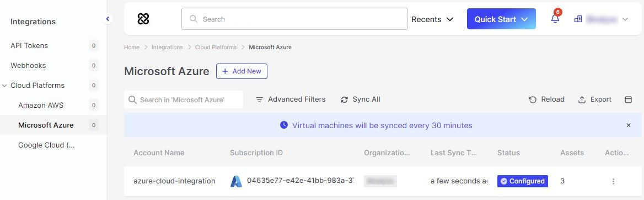Click the magnifier icon in the table search
The image size is (644, 200).
click(x=132, y=99)
